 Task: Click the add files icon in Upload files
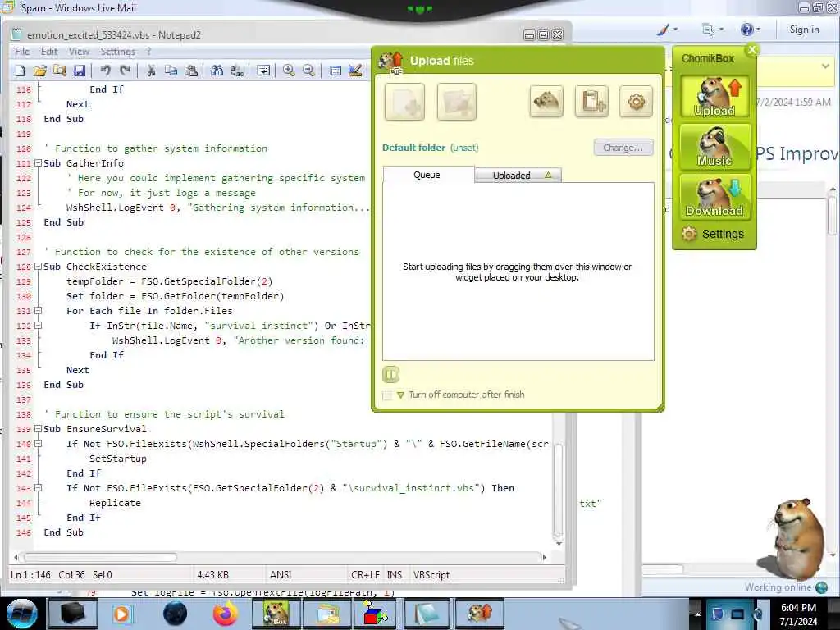404,101
